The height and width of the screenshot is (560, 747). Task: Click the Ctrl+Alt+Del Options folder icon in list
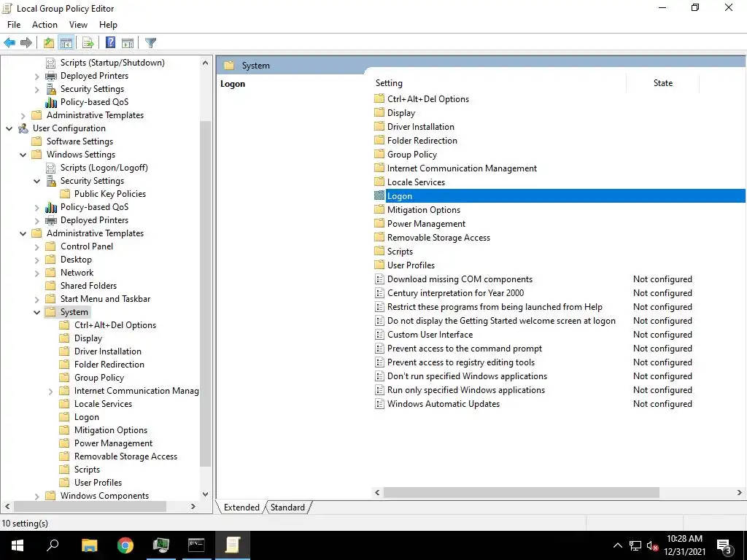[379, 98]
